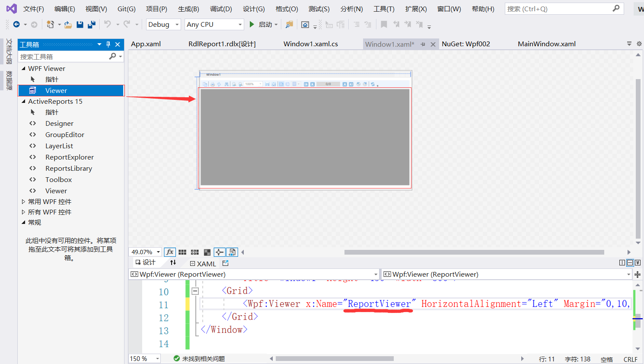The image size is (644, 364).
Task: Toggle the platform-only controls icon in designer
Action: coord(233,252)
